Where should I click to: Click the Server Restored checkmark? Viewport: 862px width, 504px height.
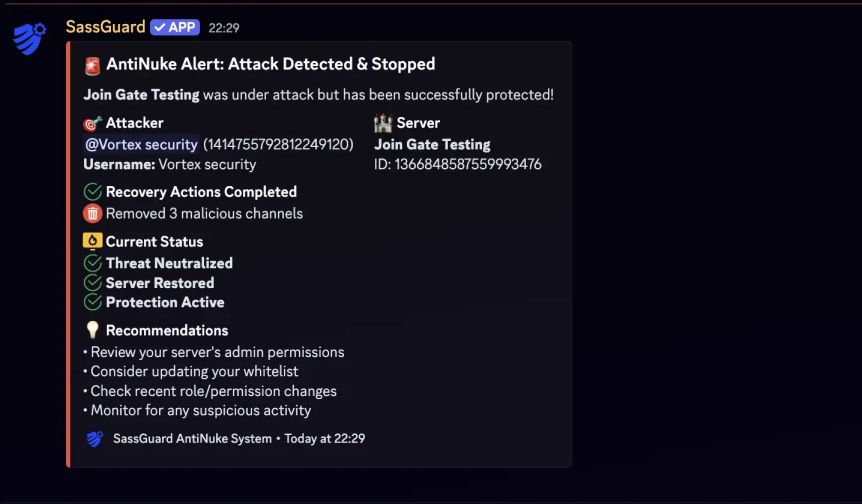coord(93,283)
